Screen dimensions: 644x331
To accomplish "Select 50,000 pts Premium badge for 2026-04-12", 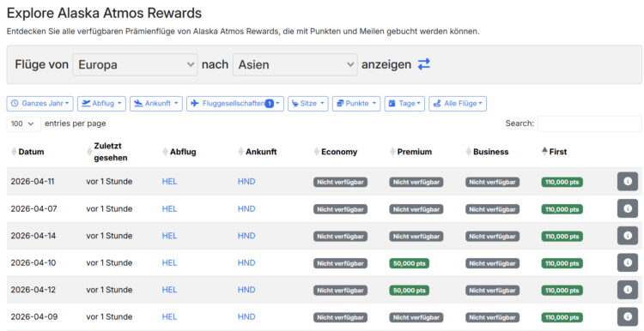I will (409, 291).
